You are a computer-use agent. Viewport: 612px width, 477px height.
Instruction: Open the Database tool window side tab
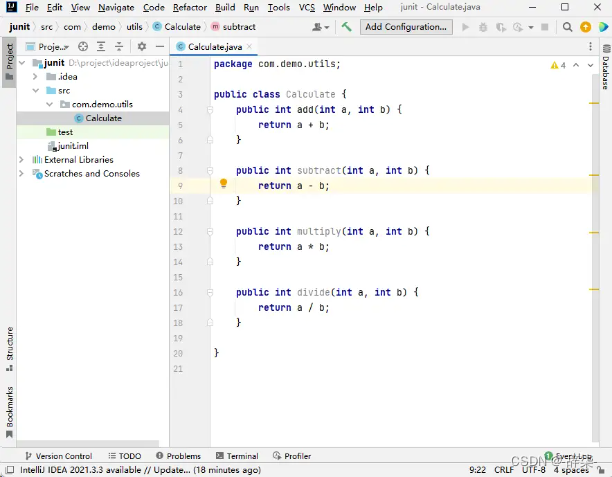[606, 67]
